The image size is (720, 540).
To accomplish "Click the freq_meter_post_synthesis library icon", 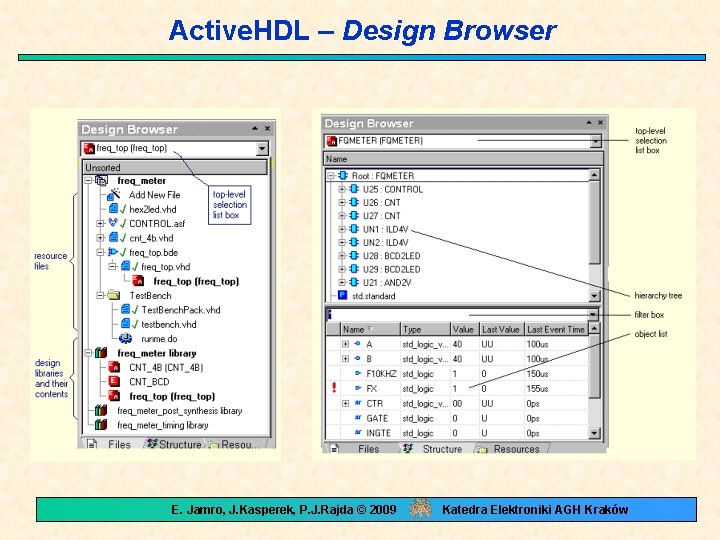I will [101, 410].
